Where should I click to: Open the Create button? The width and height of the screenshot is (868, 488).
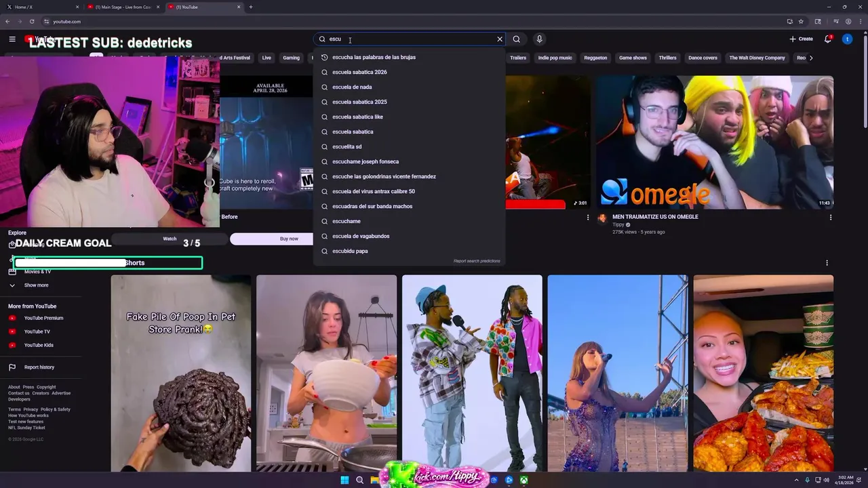coord(801,39)
